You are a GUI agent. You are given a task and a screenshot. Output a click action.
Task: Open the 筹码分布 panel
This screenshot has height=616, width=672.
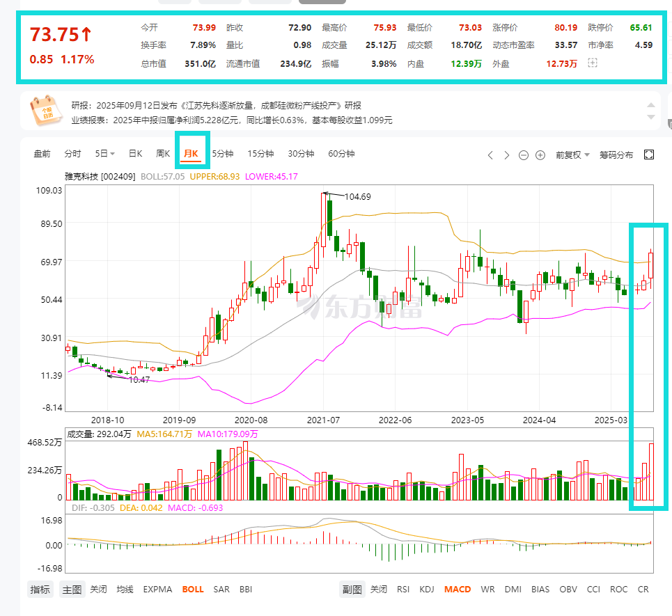[616, 155]
